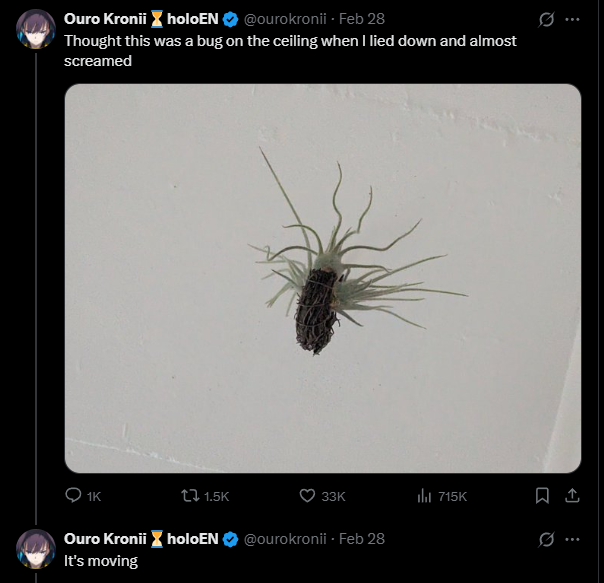The image size is (604, 583).
Task: Open the Feb 28 timestamp on first tweet
Action: coord(362,19)
